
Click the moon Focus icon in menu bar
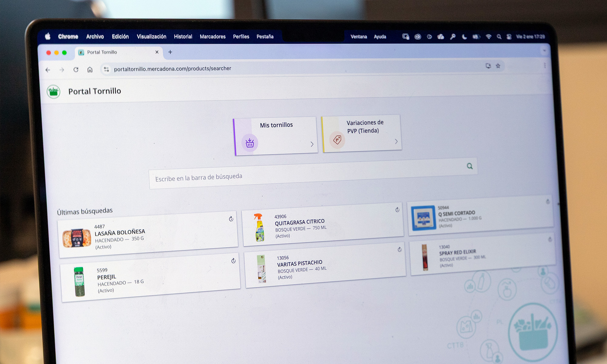[x=464, y=37]
